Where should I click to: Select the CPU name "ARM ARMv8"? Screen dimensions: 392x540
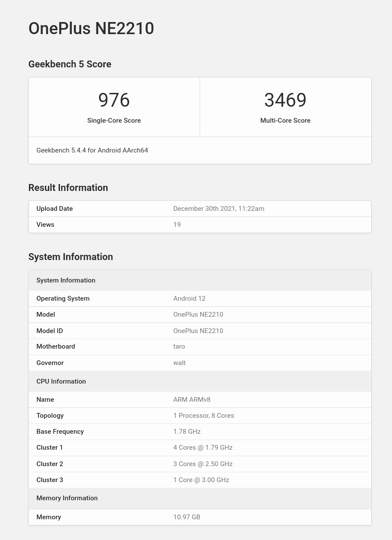click(x=192, y=400)
